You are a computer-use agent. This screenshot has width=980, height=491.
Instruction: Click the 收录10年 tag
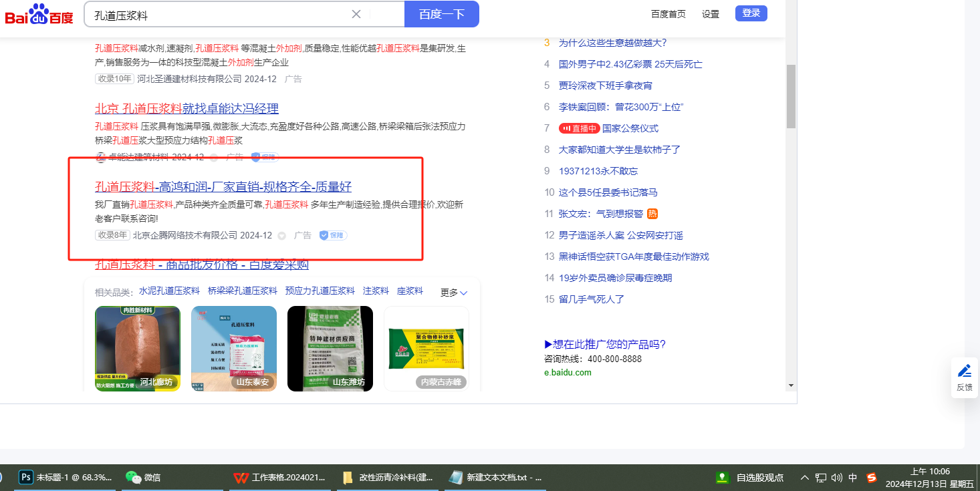point(114,79)
